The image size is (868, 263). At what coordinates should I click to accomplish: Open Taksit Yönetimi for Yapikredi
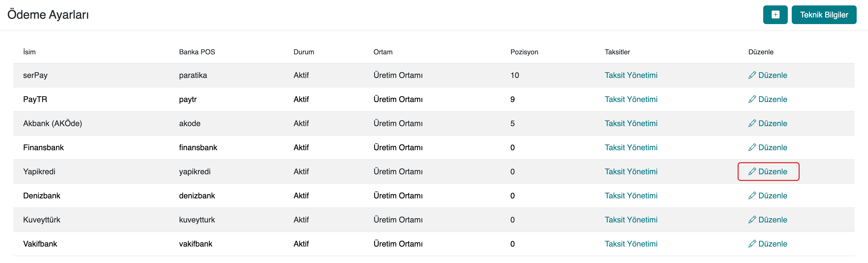click(631, 171)
